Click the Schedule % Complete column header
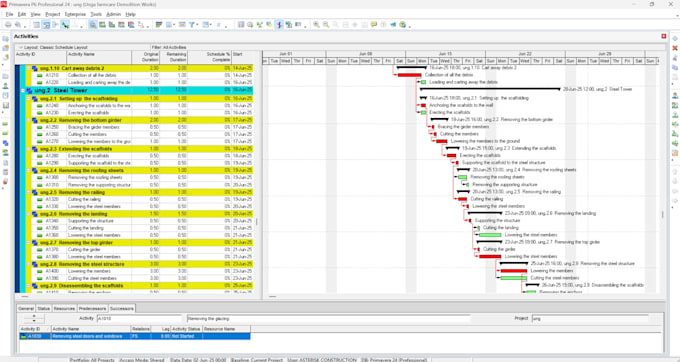The image size is (680, 362). pos(209,57)
